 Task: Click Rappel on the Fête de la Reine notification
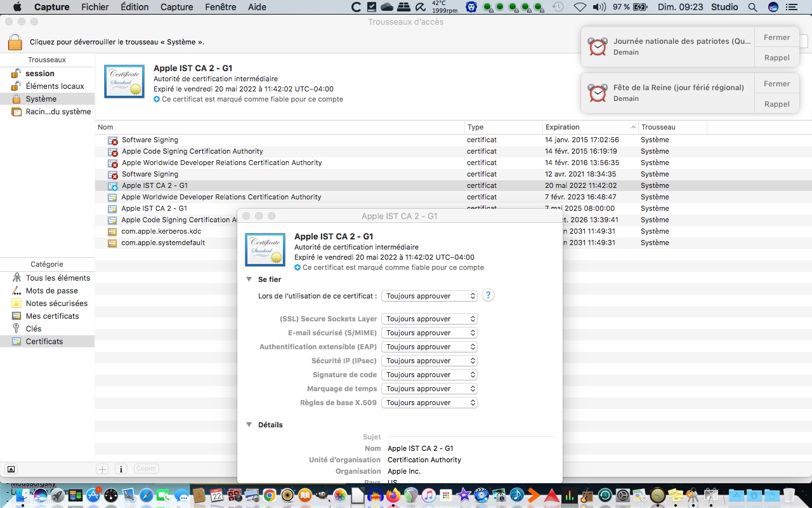[776, 104]
